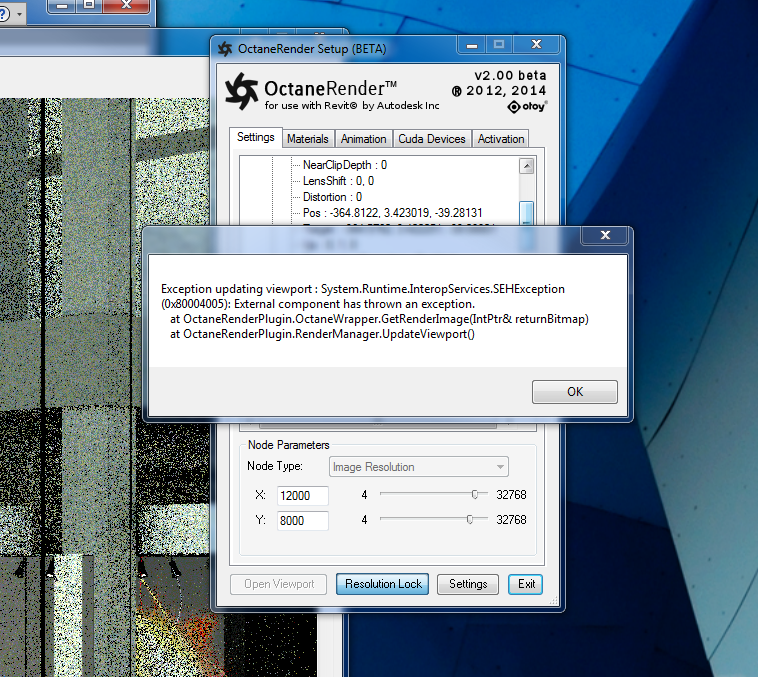
Task: Select the Distortion : 0 row
Action: (332, 197)
